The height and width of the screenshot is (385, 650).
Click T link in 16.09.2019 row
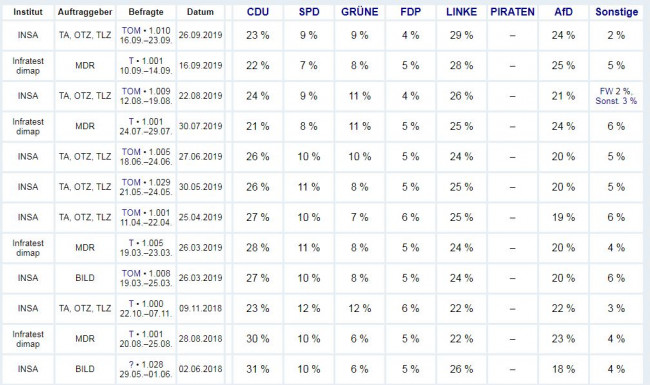[131, 61]
